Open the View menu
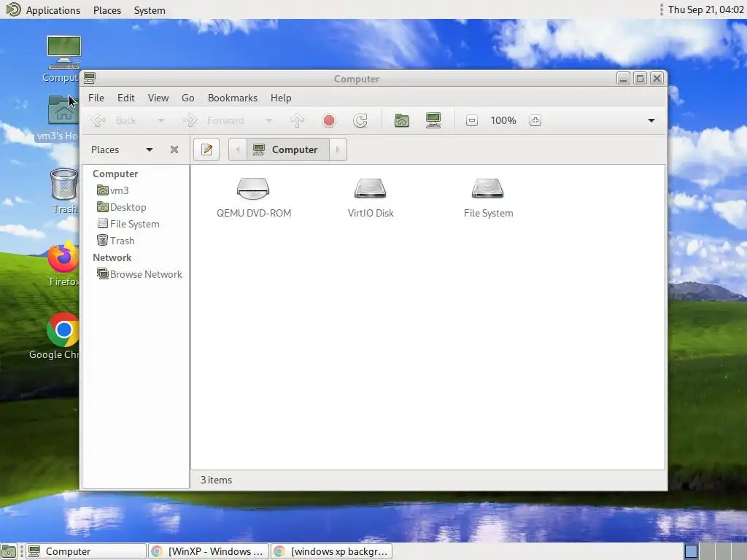747x560 pixels. [158, 98]
